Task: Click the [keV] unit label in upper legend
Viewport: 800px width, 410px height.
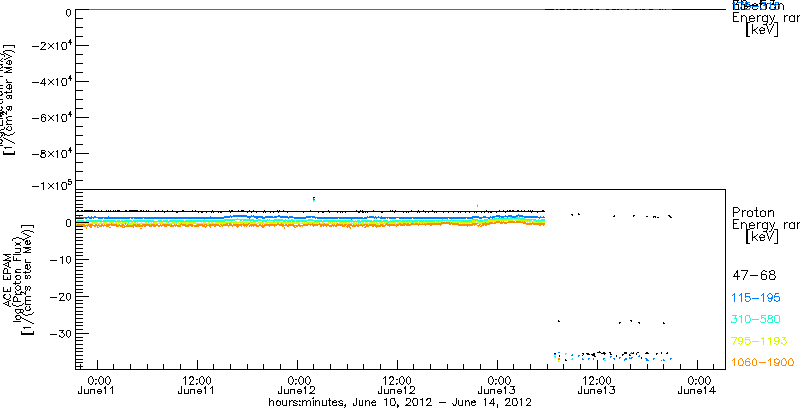Action: pyautogui.click(x=762, y=30)
